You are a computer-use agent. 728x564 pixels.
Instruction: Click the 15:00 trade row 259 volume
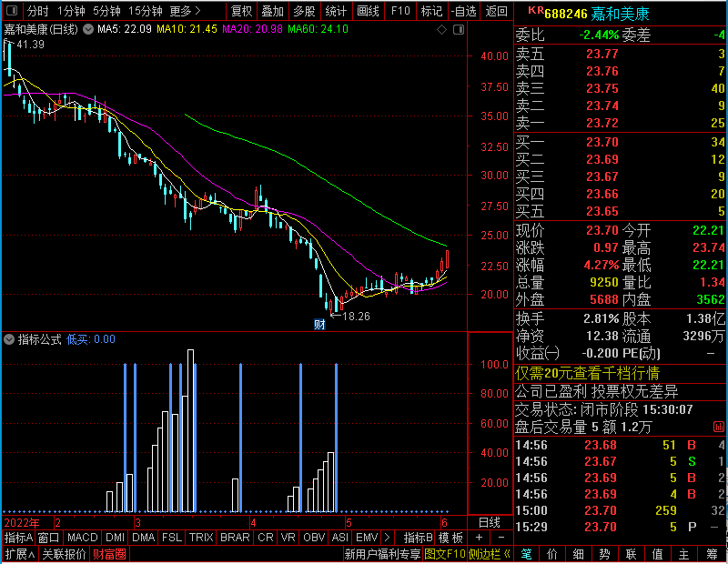point(666,510)
